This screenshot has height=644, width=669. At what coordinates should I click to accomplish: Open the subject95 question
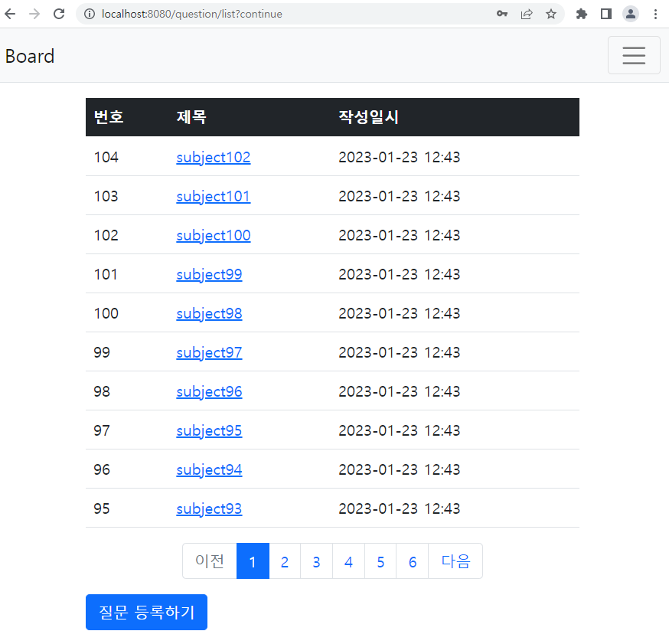209,430
